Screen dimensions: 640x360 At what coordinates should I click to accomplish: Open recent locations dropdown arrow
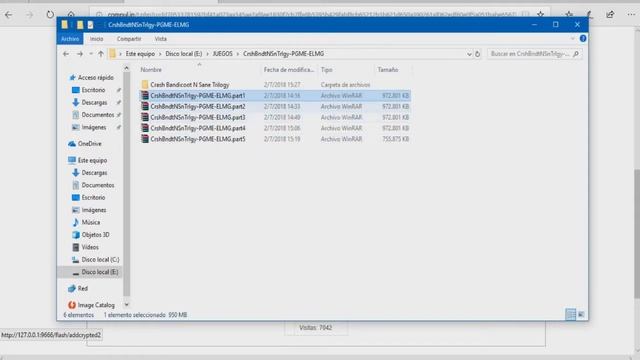coord(91,54)
